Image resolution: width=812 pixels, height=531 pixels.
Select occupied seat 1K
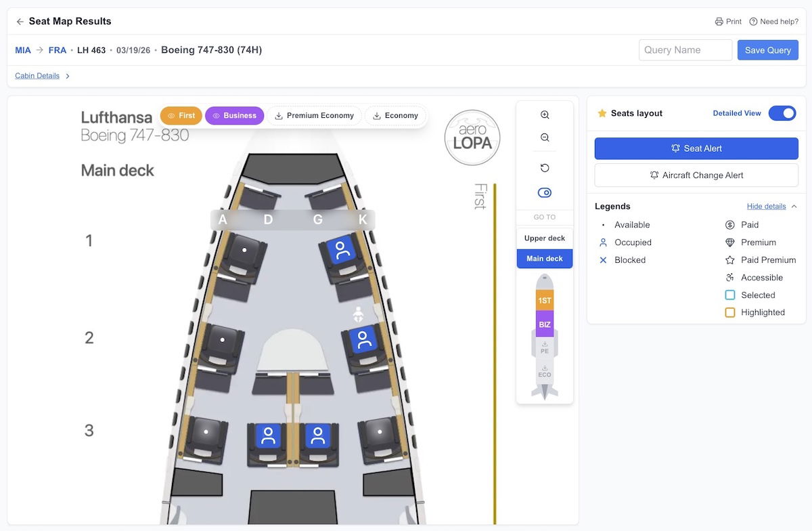pos(342,249)
